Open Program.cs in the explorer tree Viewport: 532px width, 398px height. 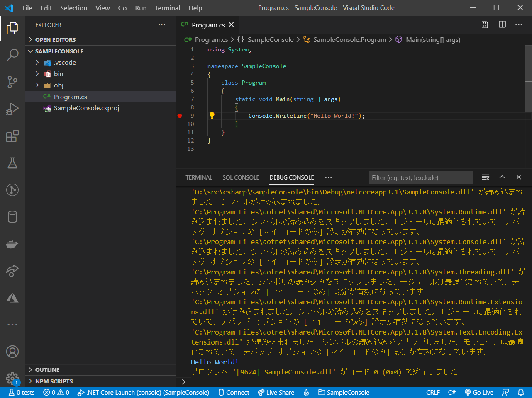pos(100,97)
